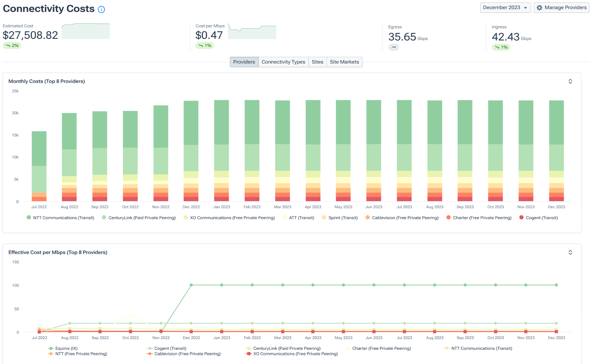This screenshot has width=594, height=364.
Task: Collapse the Effective Cost per Mbps panel
Action: (570, 252)
